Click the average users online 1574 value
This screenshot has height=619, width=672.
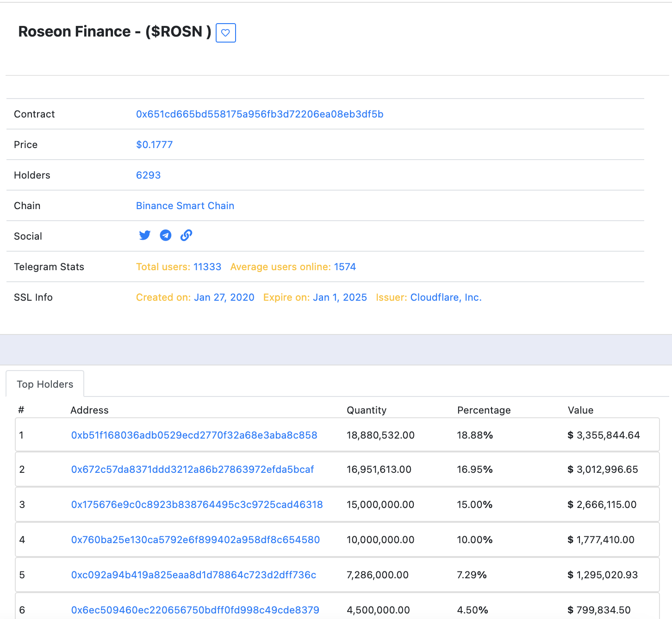pyautogui.click(x=345, y=267)
